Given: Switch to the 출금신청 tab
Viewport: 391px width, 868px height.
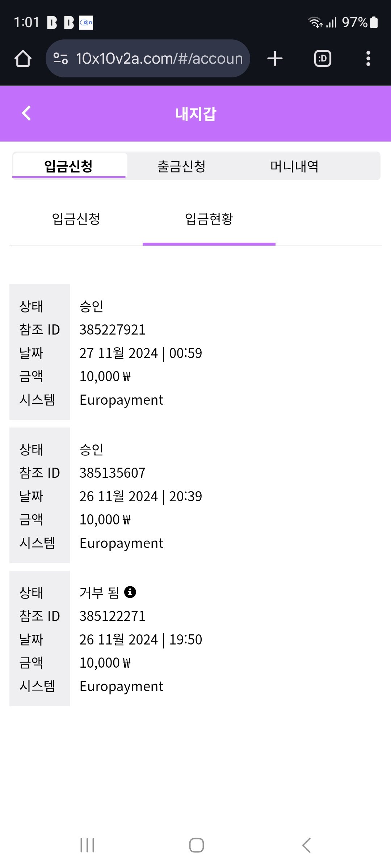Looking at the screenshot, I should (181, 166).
